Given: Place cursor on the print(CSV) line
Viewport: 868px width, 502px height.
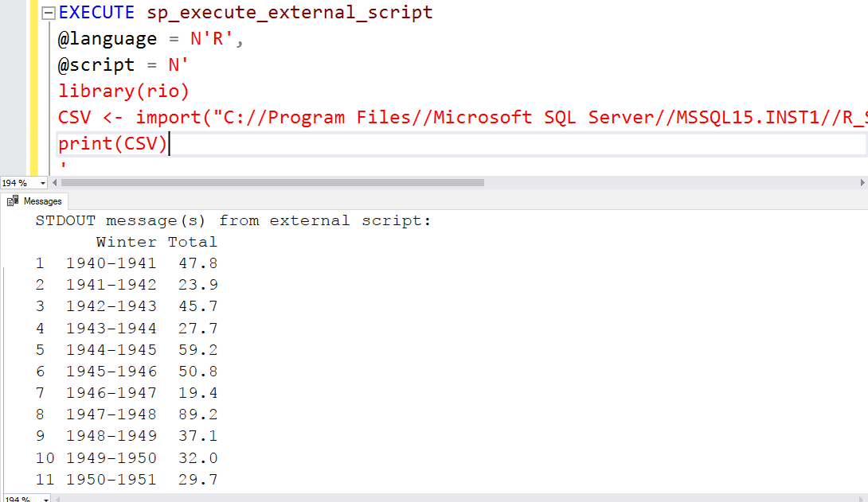Looking at the screenshot, I should click(111, 143).
